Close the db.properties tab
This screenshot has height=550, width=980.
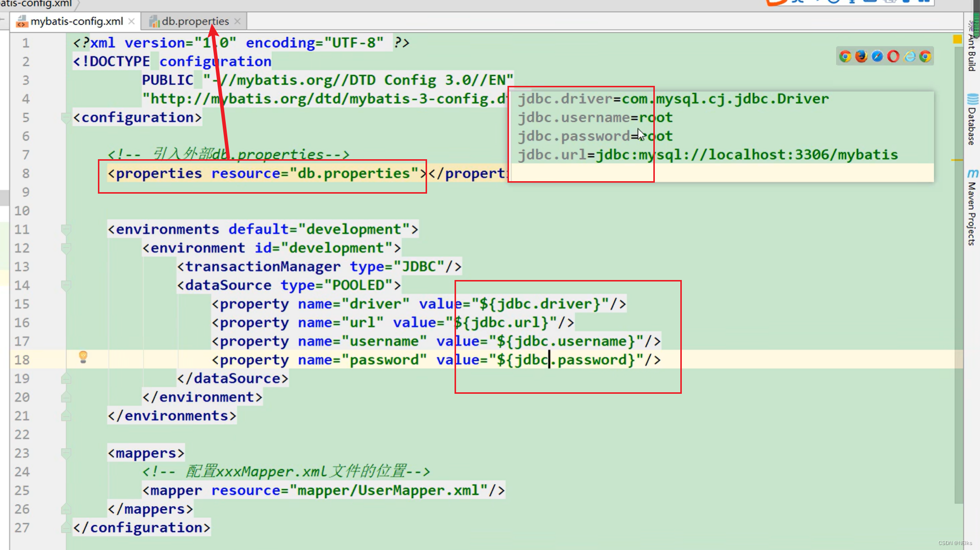[x=238, y=21]
